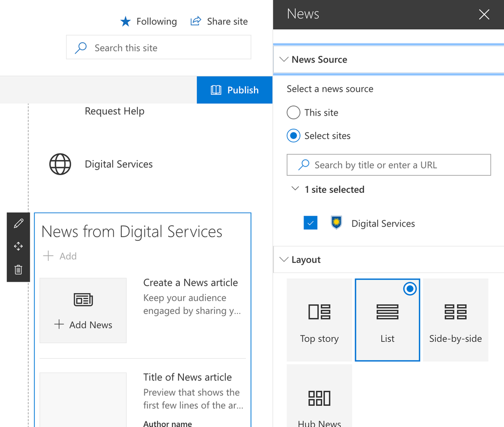Click the Following star icon

point(126,22)
